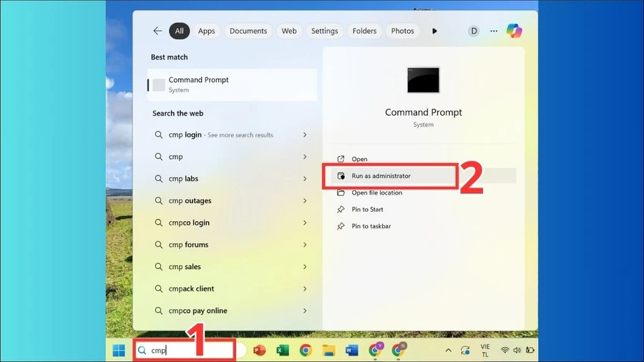Click the Pin to taskbar pin icon
The width and height of the screenshot is (644, 362).
point(341,226)
